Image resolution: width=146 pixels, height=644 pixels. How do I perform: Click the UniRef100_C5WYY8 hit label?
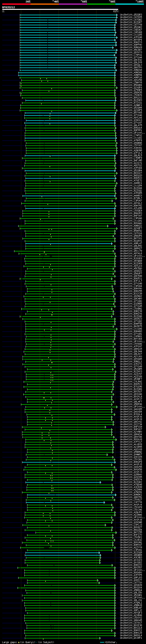coord(131,82)
